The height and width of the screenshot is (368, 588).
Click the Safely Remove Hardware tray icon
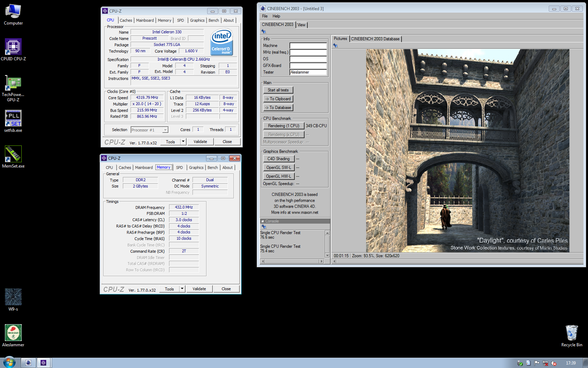520,363
